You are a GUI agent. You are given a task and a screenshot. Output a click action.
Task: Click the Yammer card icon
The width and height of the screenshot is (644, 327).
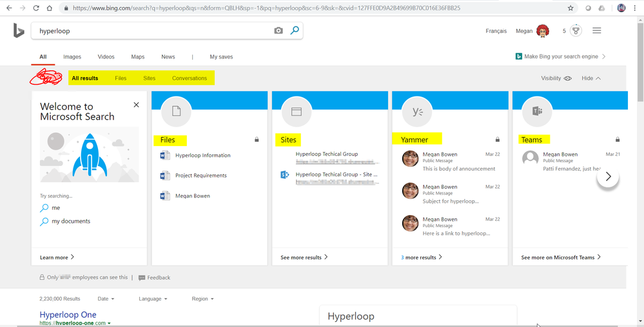click(x=417, y=111)
